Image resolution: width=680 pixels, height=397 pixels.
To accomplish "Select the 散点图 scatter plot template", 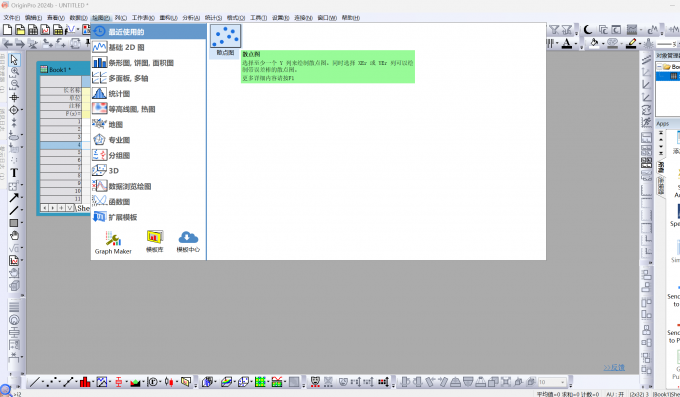I will point(226,41).
